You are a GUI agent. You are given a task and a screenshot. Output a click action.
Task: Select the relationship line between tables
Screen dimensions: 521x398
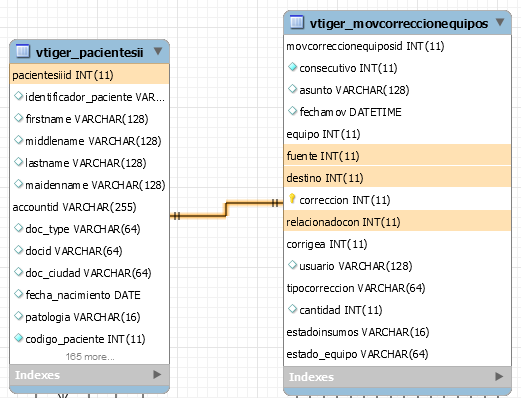(226, 209)
